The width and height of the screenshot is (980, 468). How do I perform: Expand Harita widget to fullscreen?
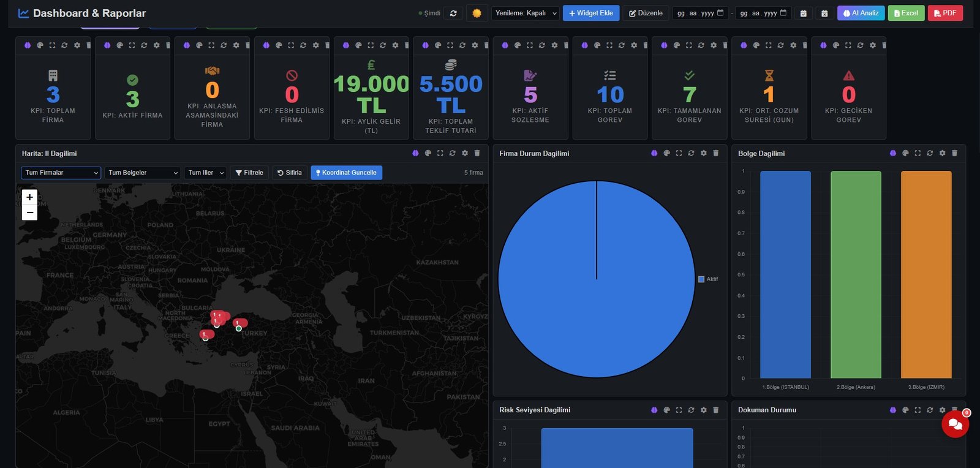440,153
